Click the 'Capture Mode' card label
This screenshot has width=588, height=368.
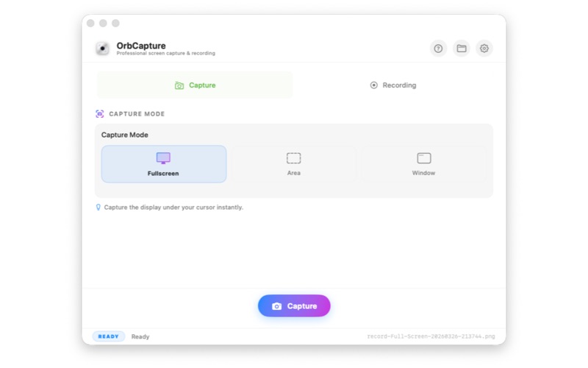(x=124, y=135)
